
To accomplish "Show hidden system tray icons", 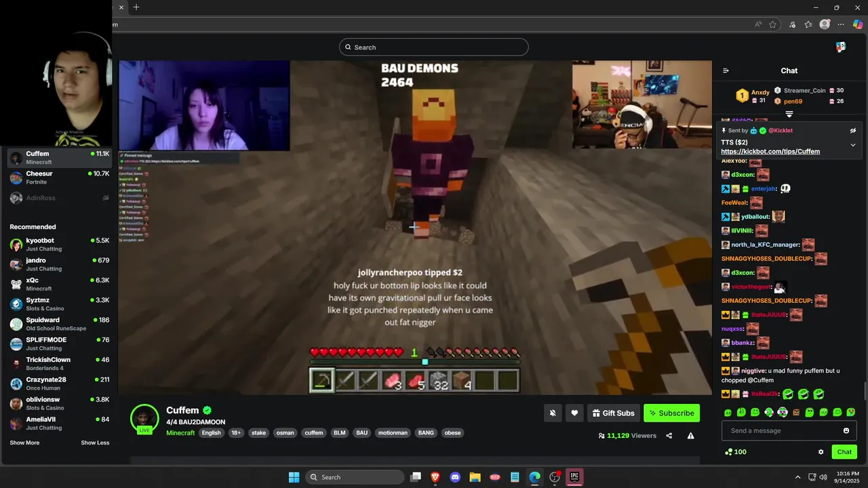I will [797, 477].
